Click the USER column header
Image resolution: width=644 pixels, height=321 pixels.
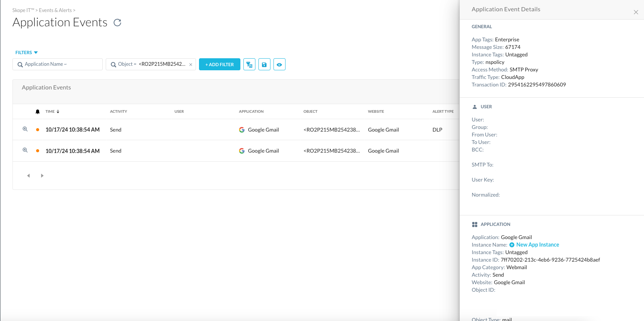point(179,112)
